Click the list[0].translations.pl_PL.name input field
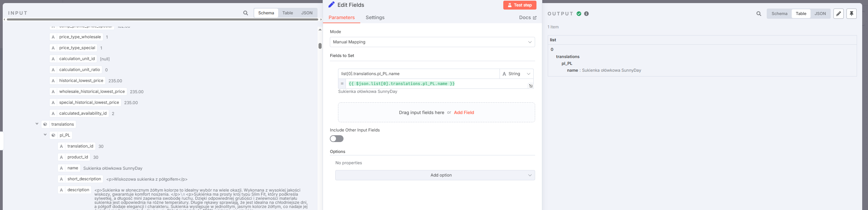The height and width of the screenshot is (210, 868). [419, 74]
